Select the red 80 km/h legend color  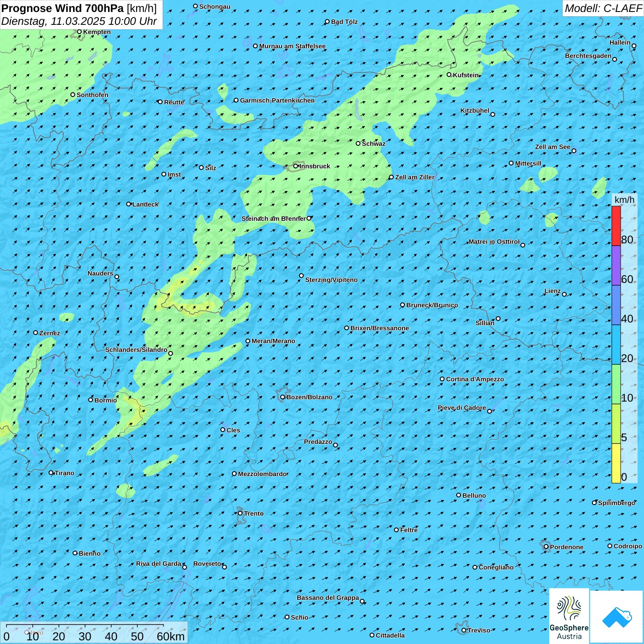tap(616, 226)
